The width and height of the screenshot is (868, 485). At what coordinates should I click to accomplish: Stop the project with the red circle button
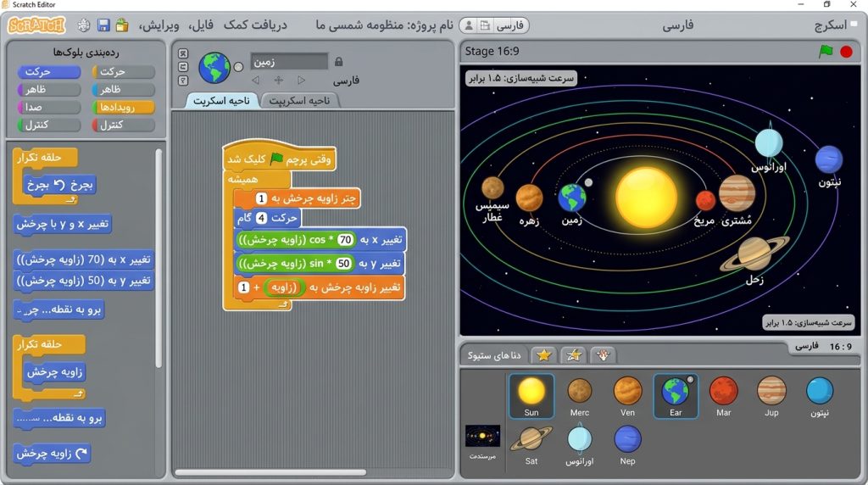tap(847, 52)
